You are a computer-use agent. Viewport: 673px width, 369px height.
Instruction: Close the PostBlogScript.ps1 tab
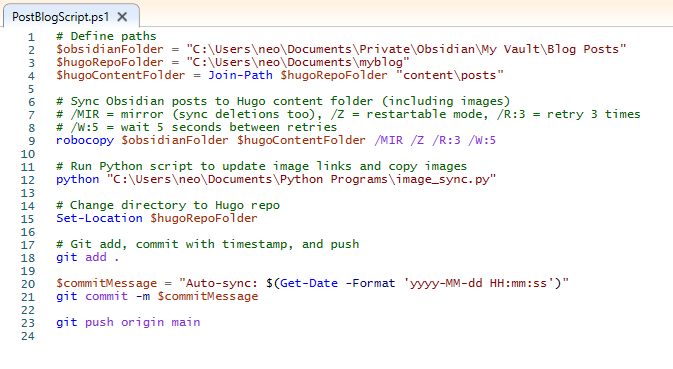(122, 17)
